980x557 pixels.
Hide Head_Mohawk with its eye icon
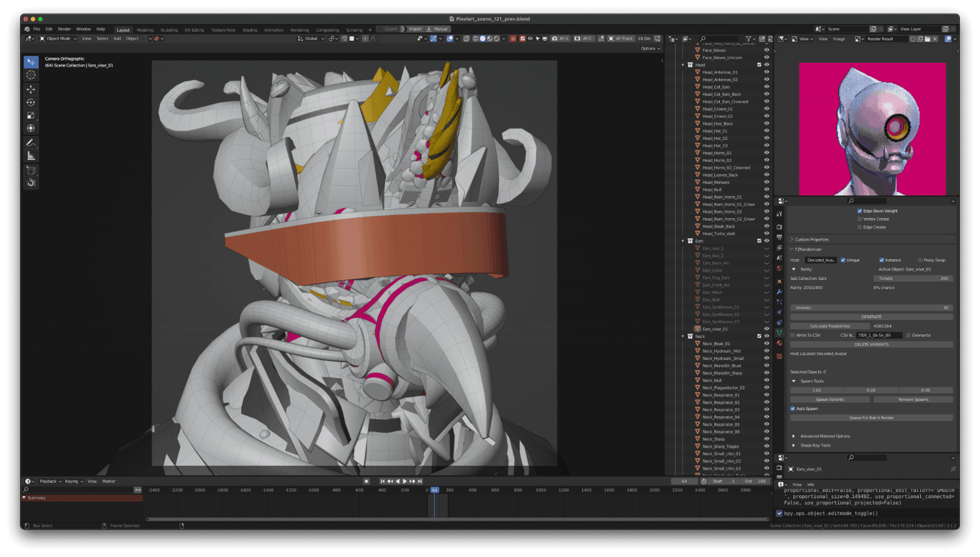click(767, 182)
